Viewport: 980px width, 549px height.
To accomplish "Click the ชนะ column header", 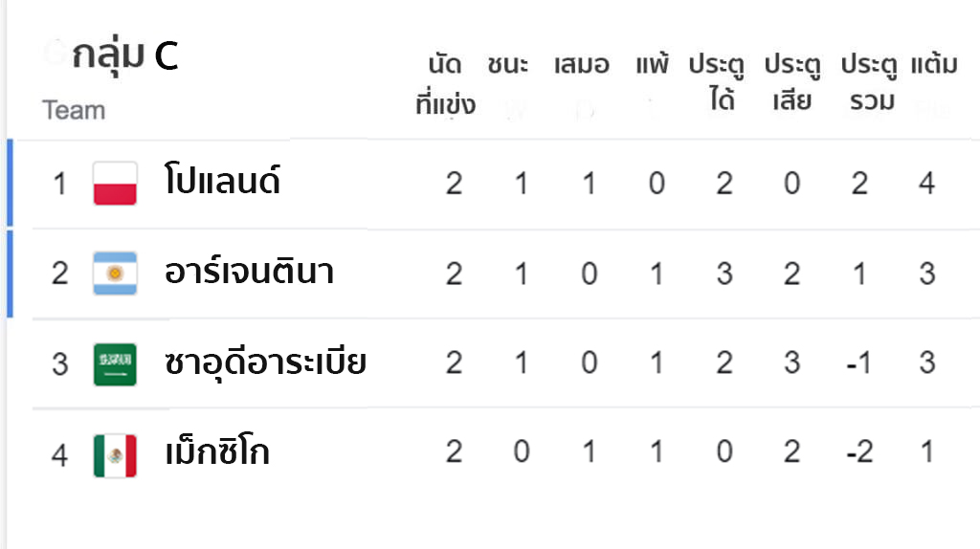I will [507, 64].
